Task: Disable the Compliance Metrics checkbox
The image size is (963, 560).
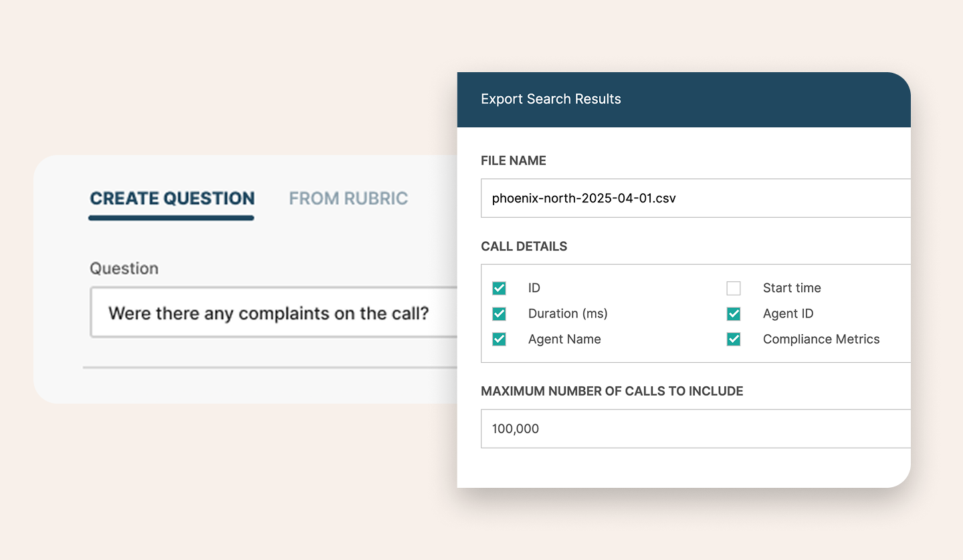Action: coord(734,339)
